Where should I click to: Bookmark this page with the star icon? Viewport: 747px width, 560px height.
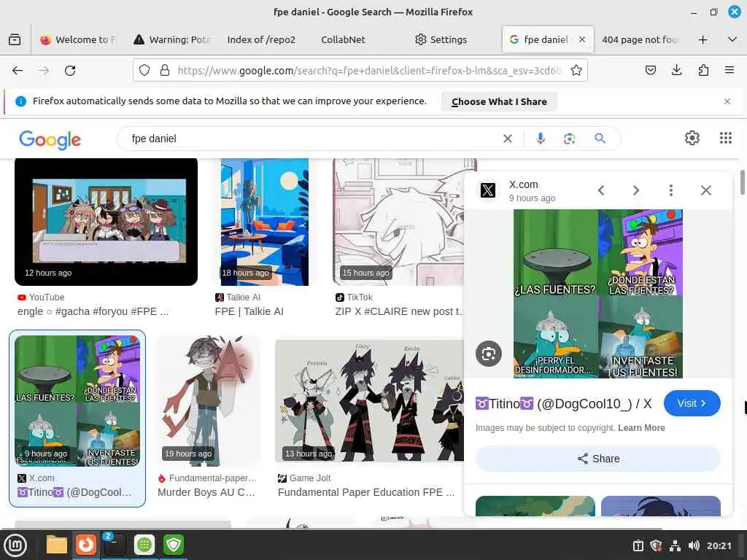pyautogui.click(x=576, y=71)
